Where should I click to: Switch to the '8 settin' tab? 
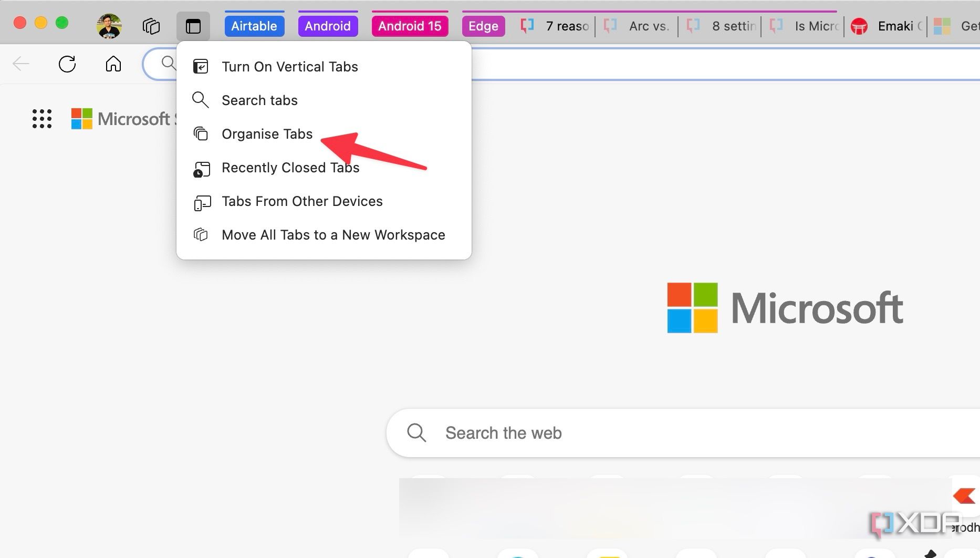point(720,26)
